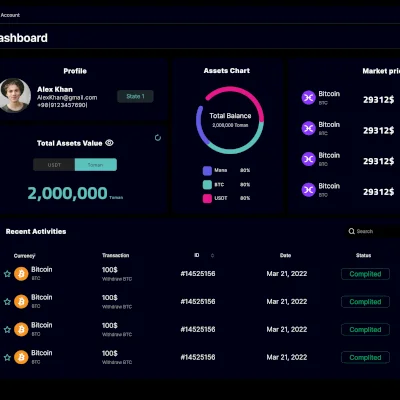Click the teal BTC legend swatch
The image size is (400, 400).
coord(207,185)
